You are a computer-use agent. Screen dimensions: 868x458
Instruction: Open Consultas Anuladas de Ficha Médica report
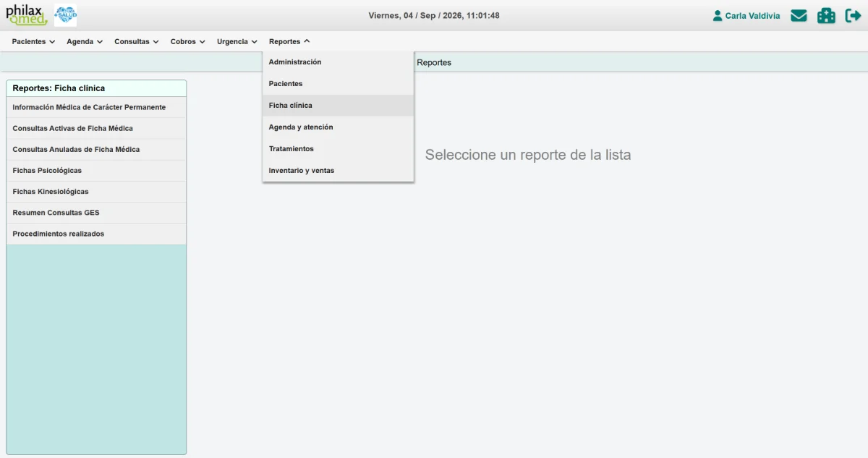[96, 149]
